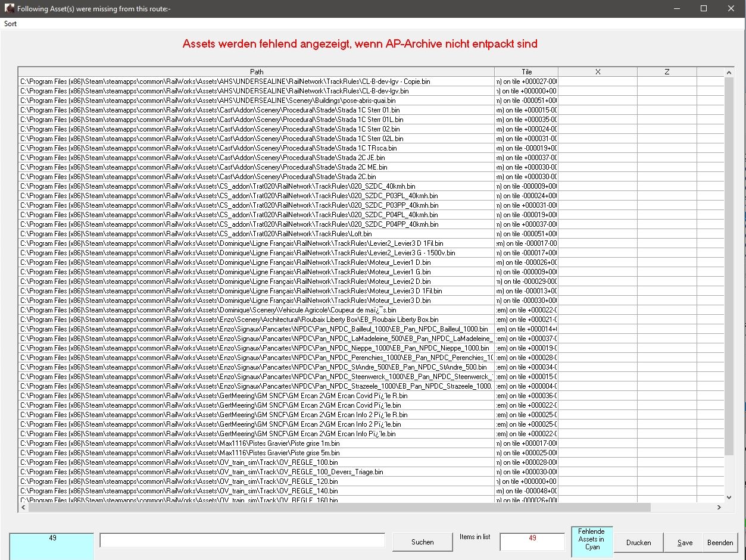Click the vertical scrollbar down arrow

[x=729, y=497]
